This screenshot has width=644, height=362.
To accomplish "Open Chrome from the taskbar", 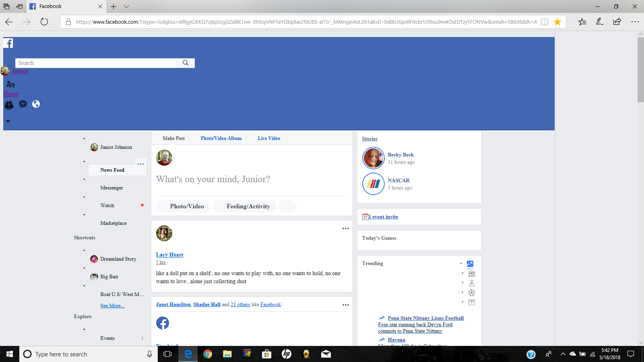I will 208,354.
